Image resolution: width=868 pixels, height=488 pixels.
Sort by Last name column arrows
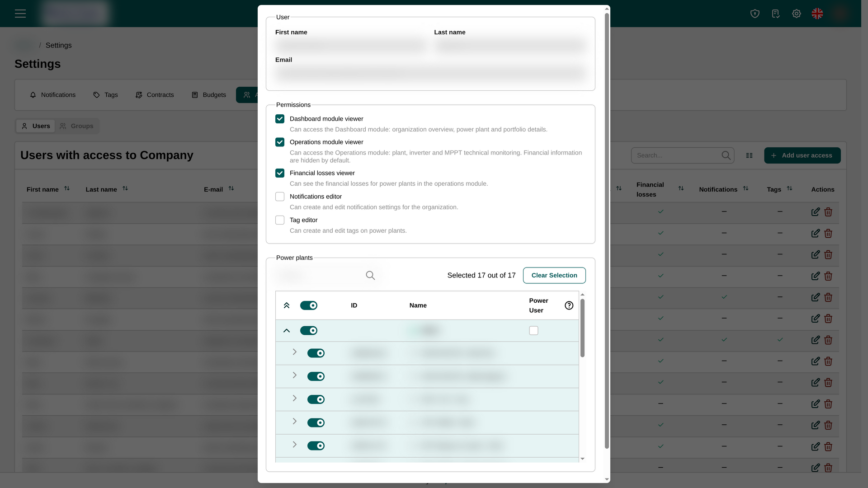click(x=125, y=188)
